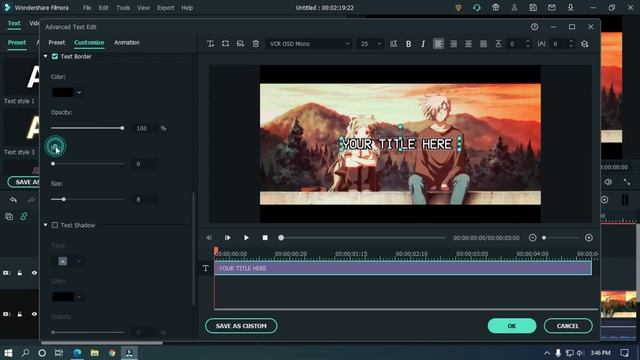Open the View menu
The height and width of the screenshot is (360, 640).
click(143, 8)
